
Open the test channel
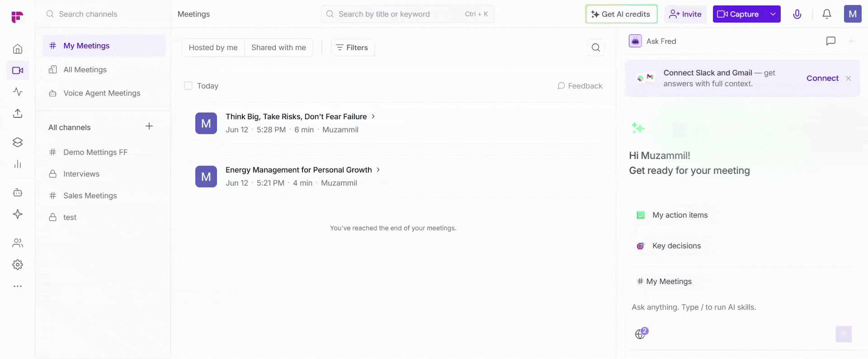click(104, 217)
